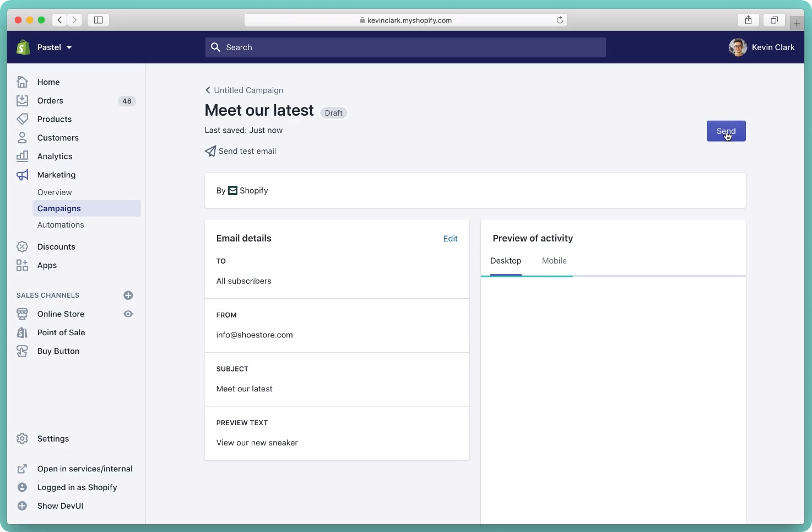The width and height of the screenshot is (812, 532).
Task: Open Automations in the Marketing submenu
Action: [61, 225]
